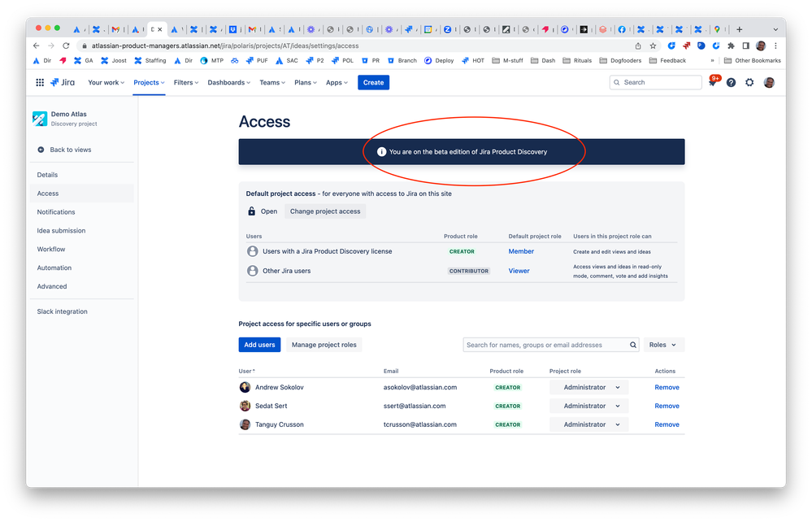
Task: Open the Roles filter dropdown
Action: [x=664, y=345]
